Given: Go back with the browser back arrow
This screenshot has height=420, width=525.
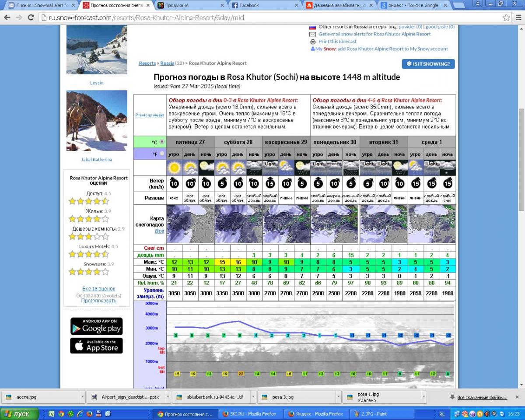Looking at the screenshot, I should 7,17.
